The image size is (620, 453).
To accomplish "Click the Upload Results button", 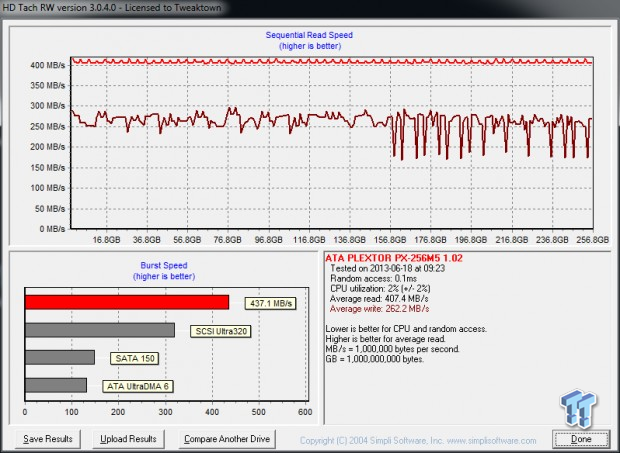I will pos(128,439).
